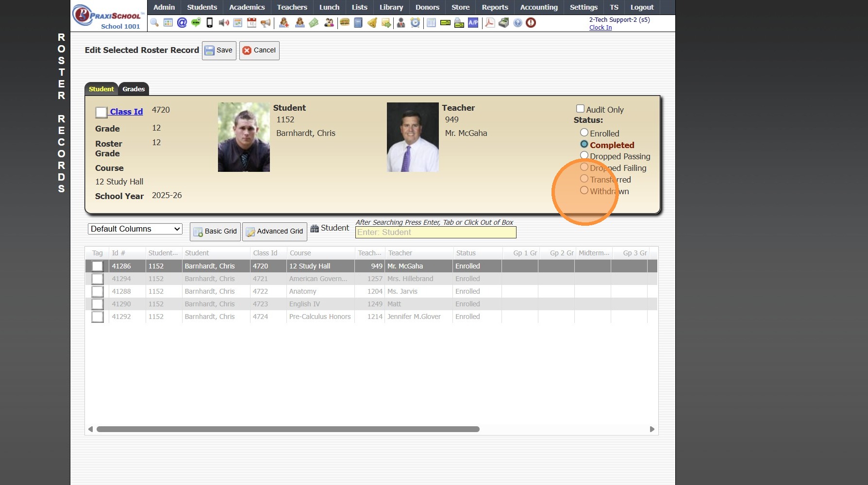Open the Teachers menu
This screenshot has width=868, height=485.
(x=292, y=7)
